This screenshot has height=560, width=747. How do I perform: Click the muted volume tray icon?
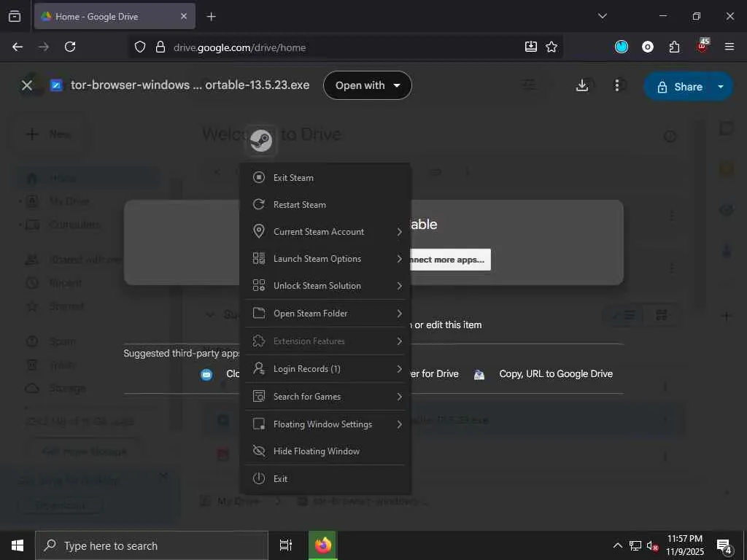point(652,545)
